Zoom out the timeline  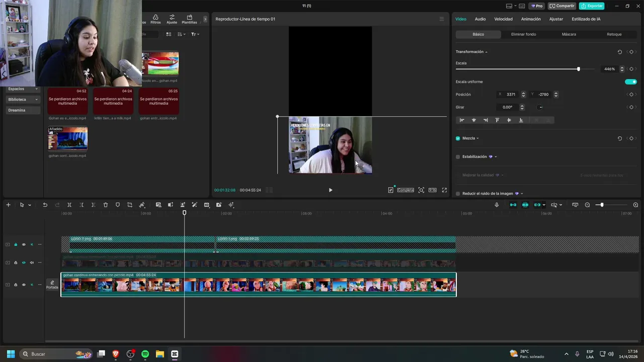[x=587, y=205]
